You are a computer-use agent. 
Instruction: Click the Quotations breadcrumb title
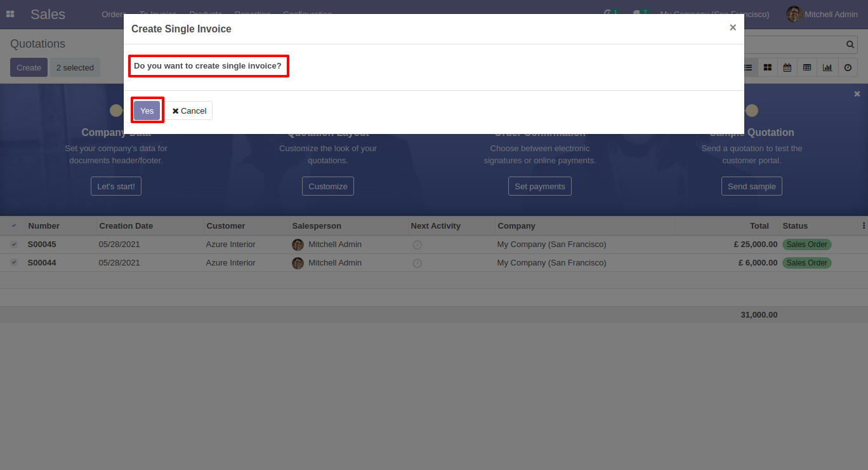(x=37, y=44)
